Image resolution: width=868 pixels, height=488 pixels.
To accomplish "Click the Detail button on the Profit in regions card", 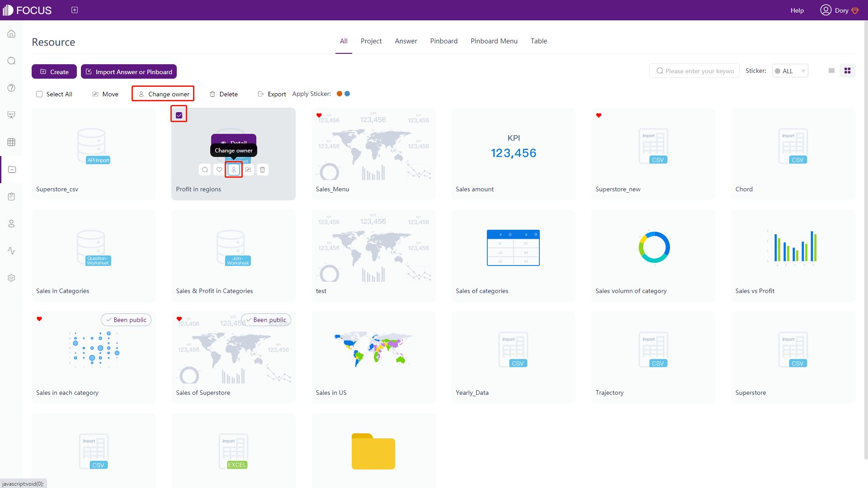I will pyautogui.click(x=234, y=139).
